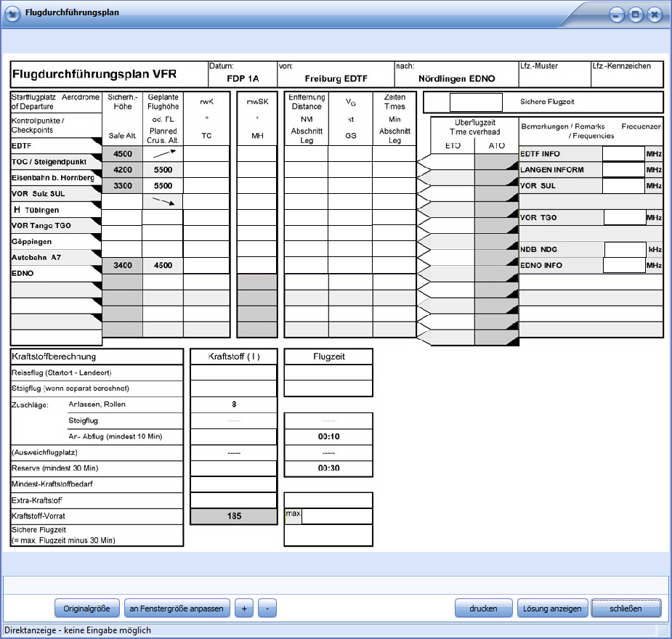Click the 'Mindest-Kraftstoffbedarf' row label

(52, 484)
